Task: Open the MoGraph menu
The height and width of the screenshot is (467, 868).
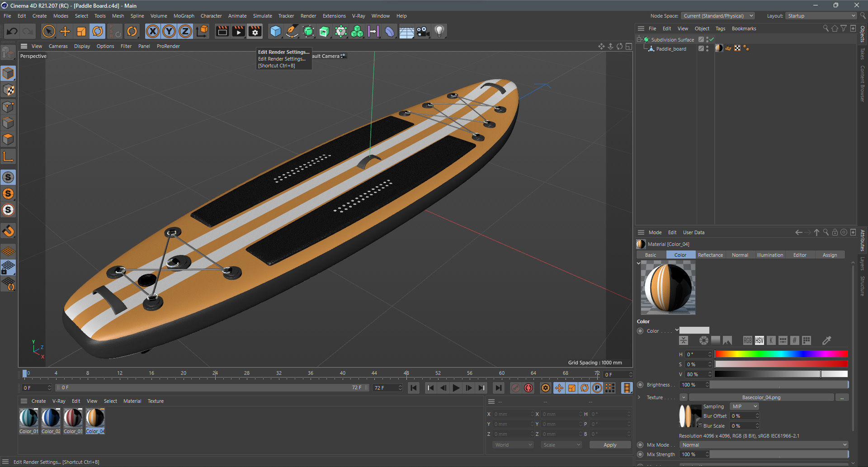Action: [x=184, y=16]
